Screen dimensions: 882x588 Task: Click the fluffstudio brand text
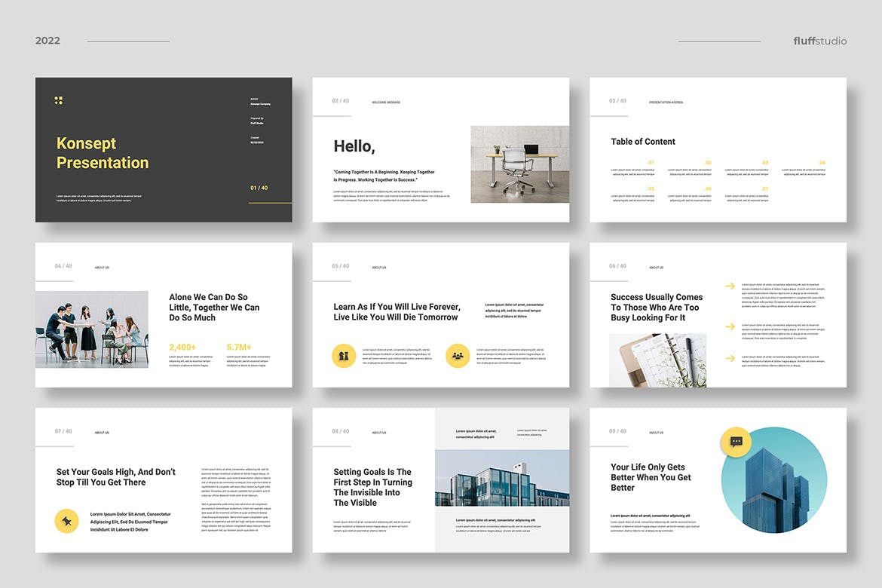click(x=819, y=41)
